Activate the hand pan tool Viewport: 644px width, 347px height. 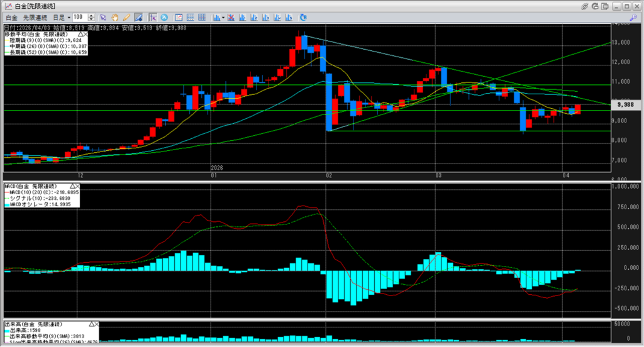pos(115,17)
